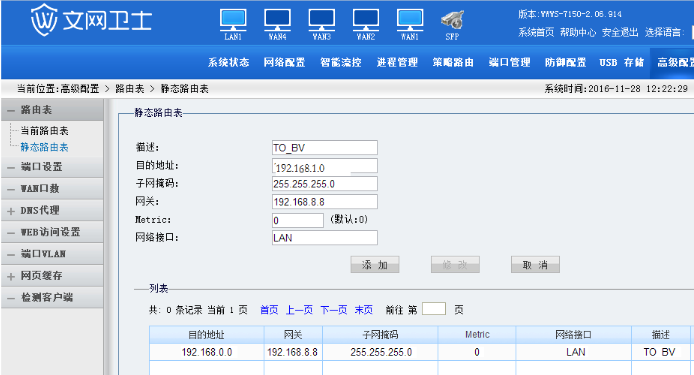The image size is (694, 375).
Task: Open 帮助中心 link
Action: [x=578, y=32]
